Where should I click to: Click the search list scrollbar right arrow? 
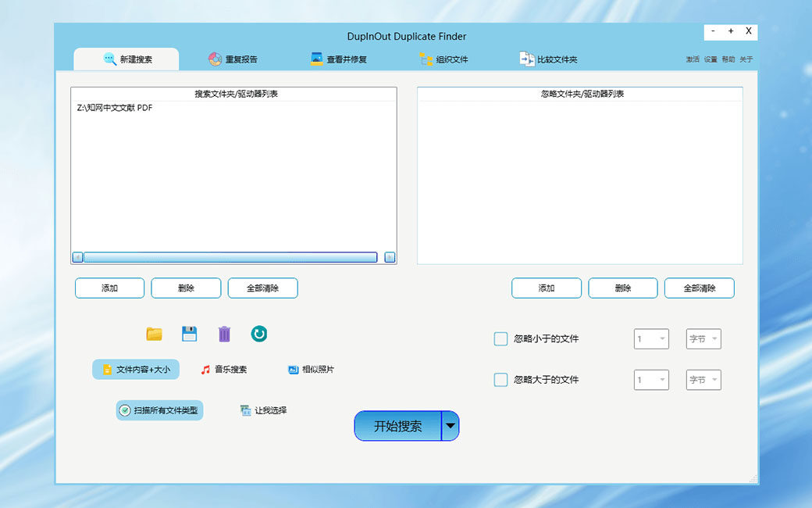tap(390, 257)
